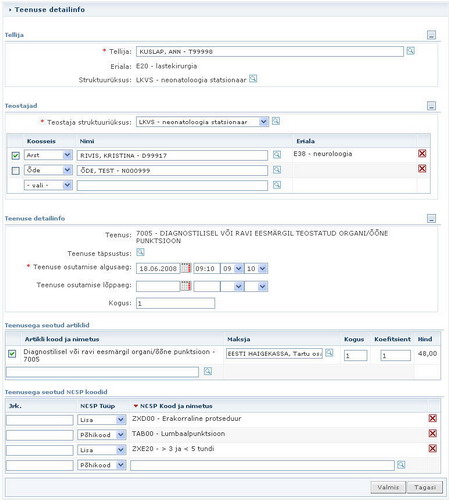
Task: Open Põhikood dropdown in empty NCSP row
Action: click(102, 465)
